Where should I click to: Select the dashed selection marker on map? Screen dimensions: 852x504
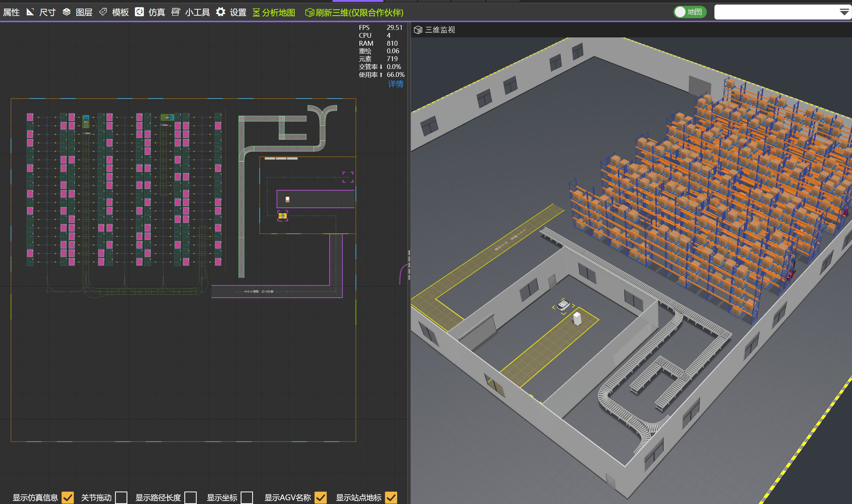coord(348,177)
